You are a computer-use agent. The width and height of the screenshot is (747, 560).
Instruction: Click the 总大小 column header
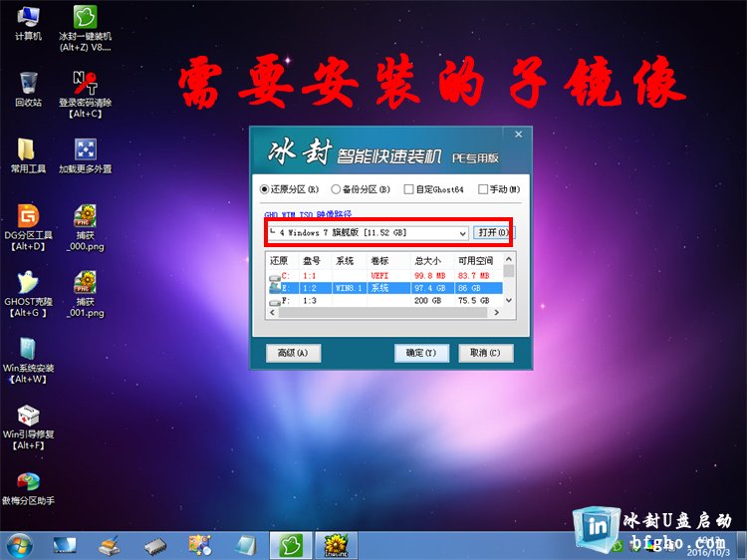tap(431, 261)
